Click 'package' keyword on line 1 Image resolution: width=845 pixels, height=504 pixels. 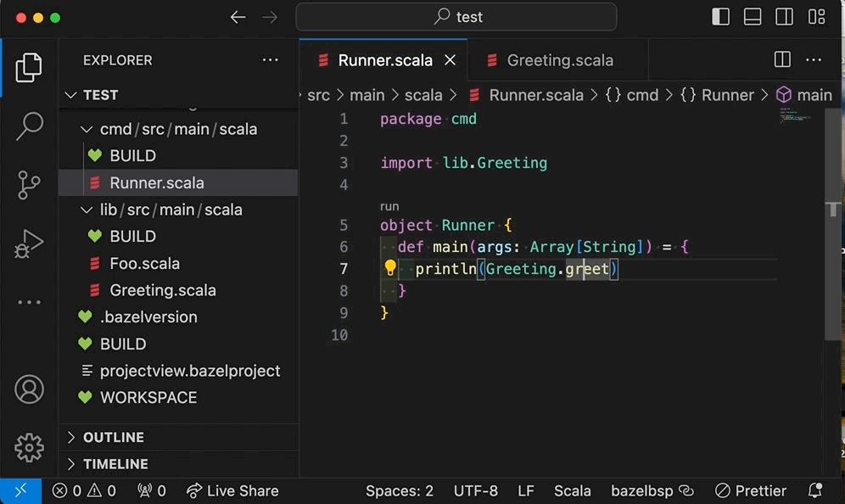[x=411, y=119]
